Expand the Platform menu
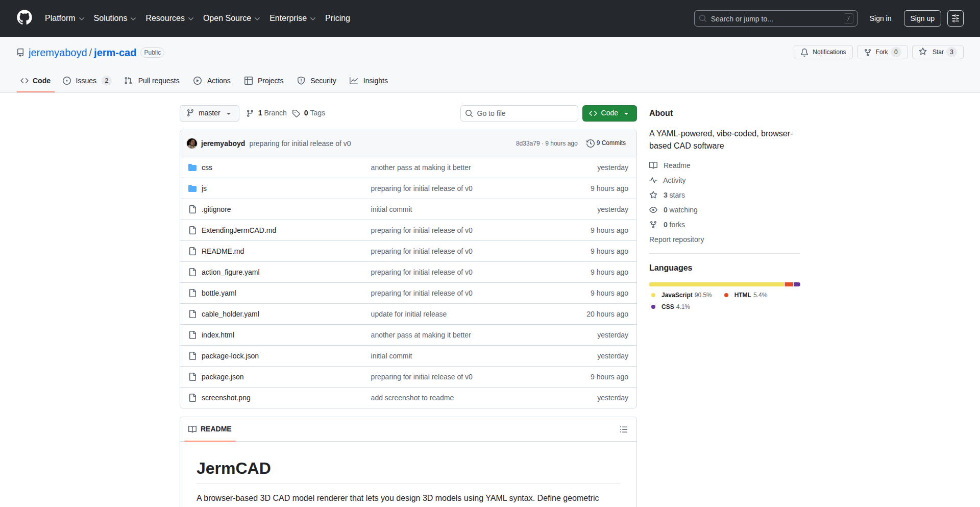 [64, 18]
